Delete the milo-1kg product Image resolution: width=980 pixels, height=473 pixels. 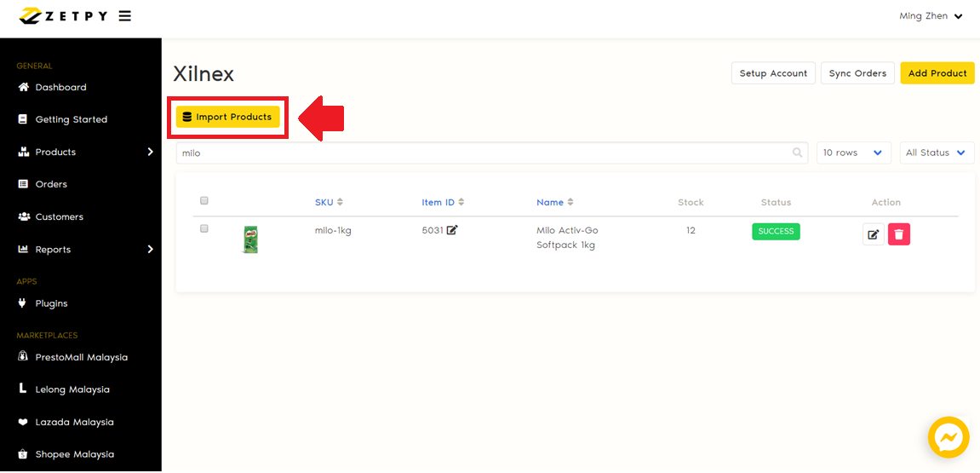[x=899, y=234]
